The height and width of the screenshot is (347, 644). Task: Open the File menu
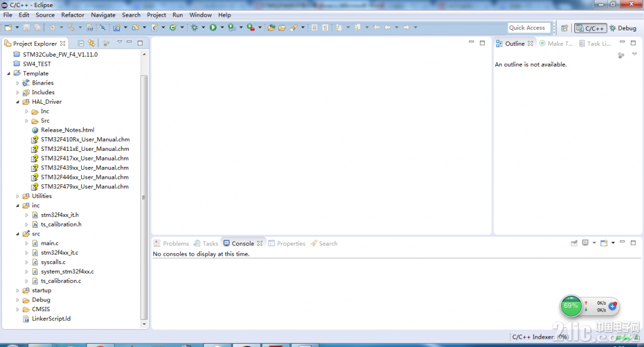coord(8,15)
